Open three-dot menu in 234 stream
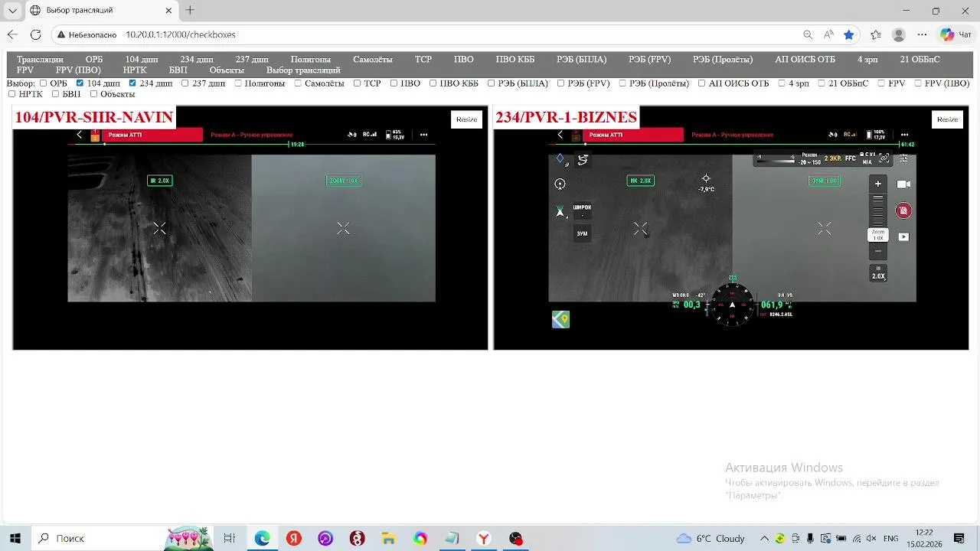The height and width of the screenshot is (551, 980). [x=904, y=135]
